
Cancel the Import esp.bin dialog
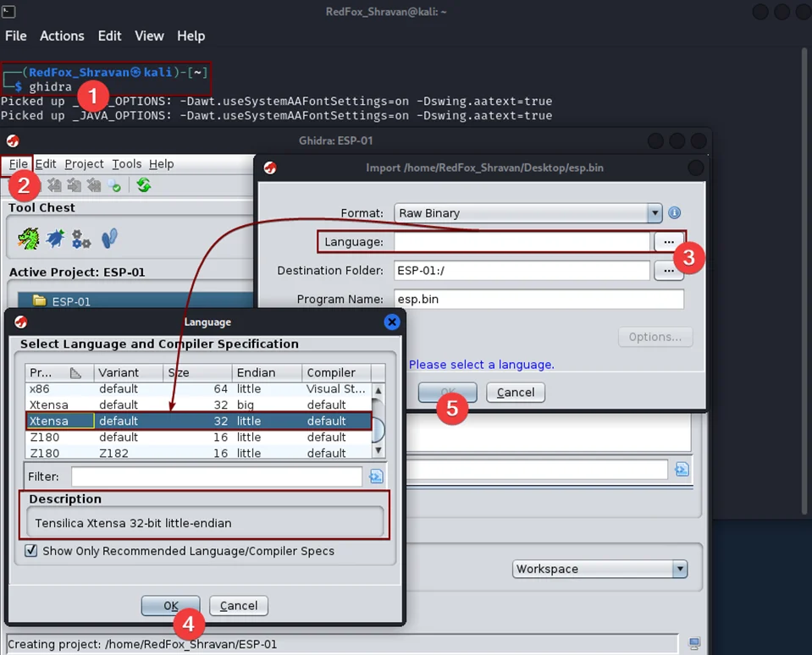tap(516, 392)
